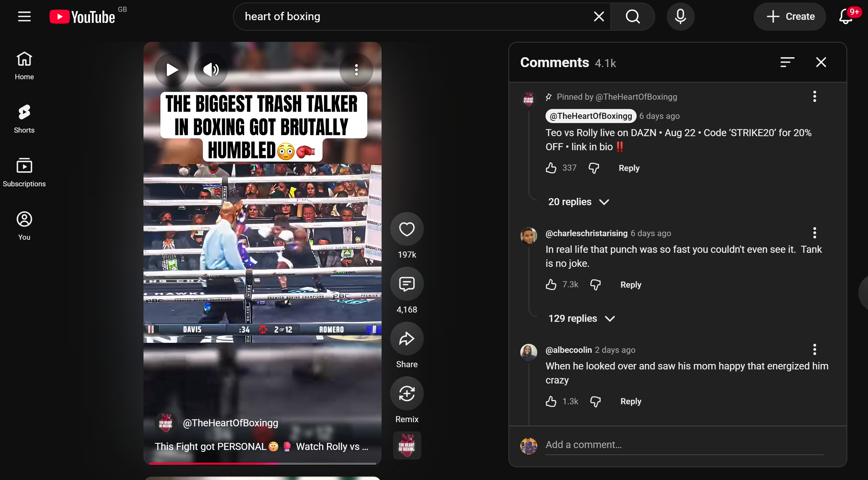Reply to @albecoolin's comment

tap(631, 401)
